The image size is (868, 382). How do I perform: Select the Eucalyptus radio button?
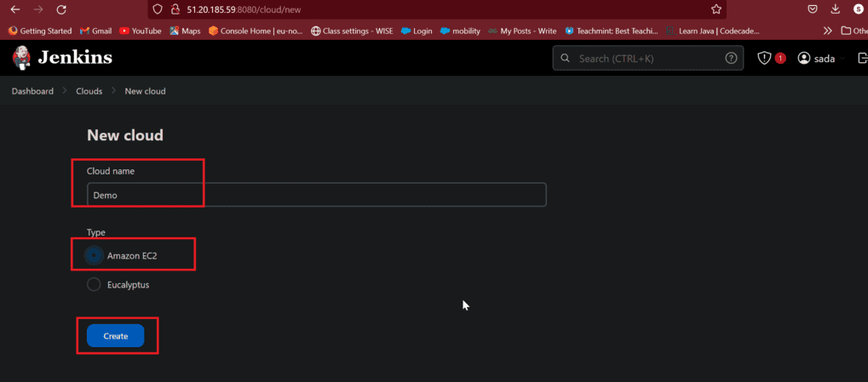(94, 285)
